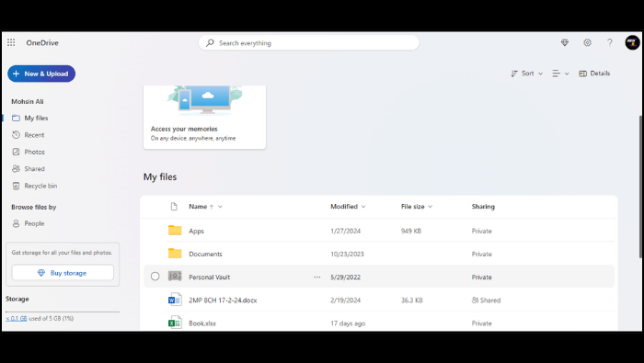Viewport: 644px width, 363px height.
Task: Click the Recent clock icon
Action: click(x=16, y=135)
